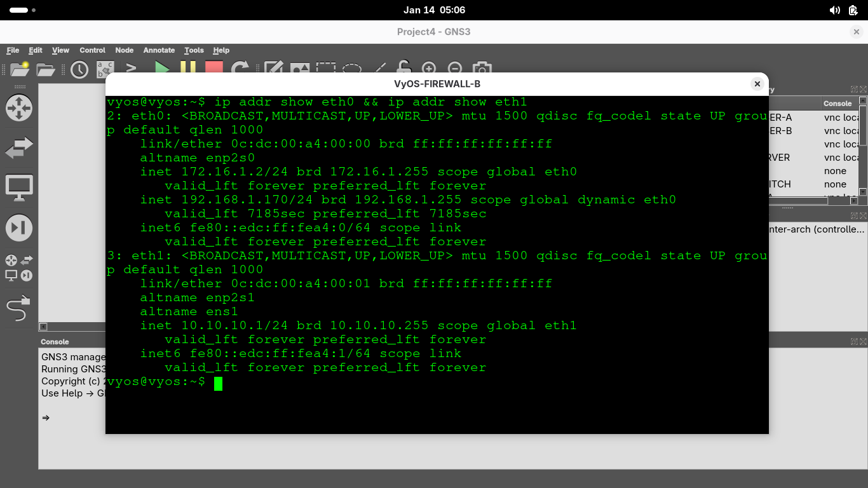Viewport: 868px width, 488px height.
Task: Stop all nodes with red square button
Action: click(x=214, y=69)
